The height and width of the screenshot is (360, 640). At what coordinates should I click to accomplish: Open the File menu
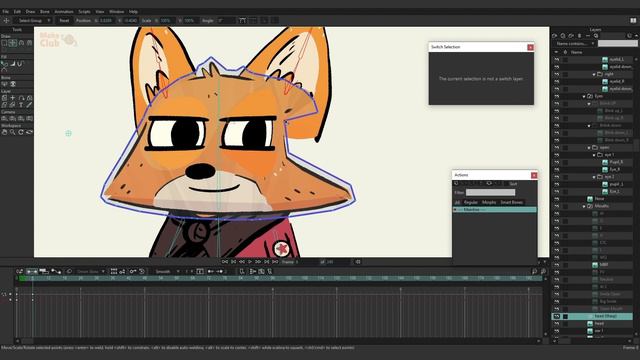coord(5,12)
